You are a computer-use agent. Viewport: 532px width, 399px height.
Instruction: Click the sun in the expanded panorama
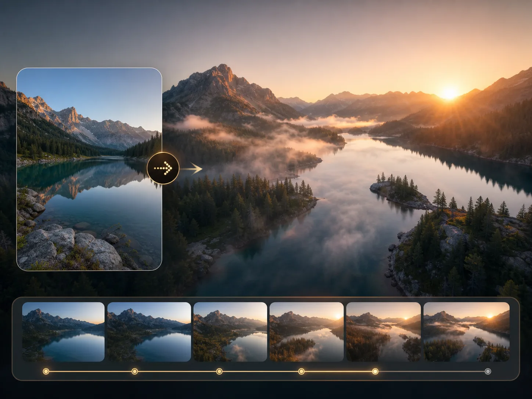[449, 93]
